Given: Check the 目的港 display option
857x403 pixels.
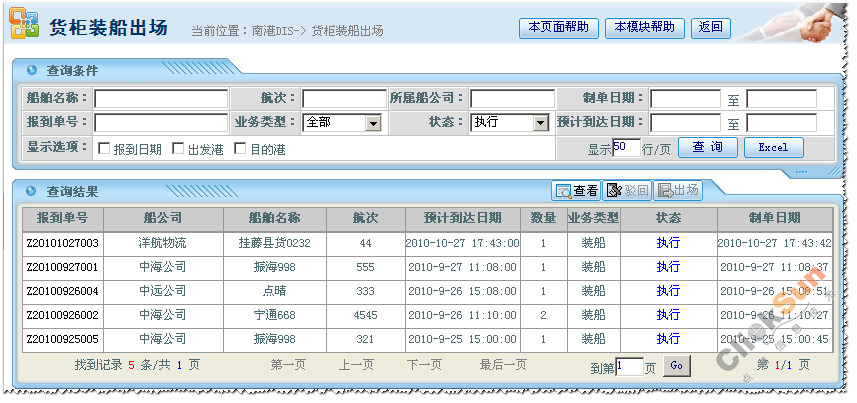Looking at the screenshot, I should click(240, 149).
